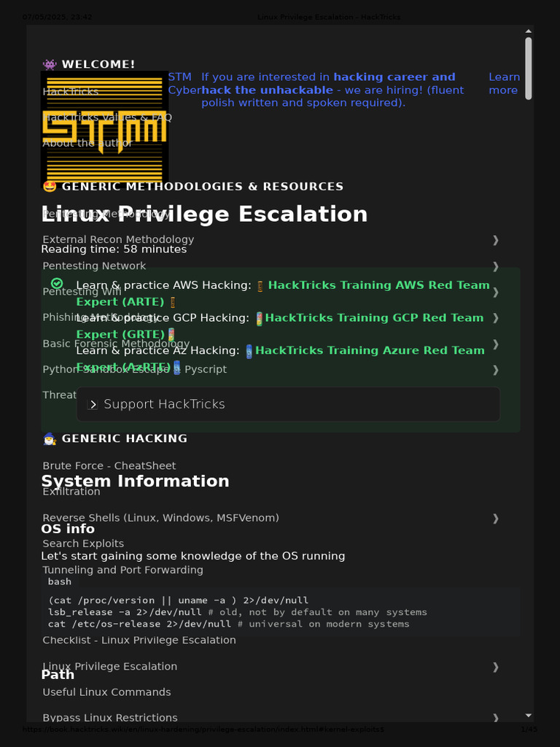The width and height of the screenshot is (560, 747).
Task: Open the Exfiltration sidebar entry
Action: click(x=71, y=492)
